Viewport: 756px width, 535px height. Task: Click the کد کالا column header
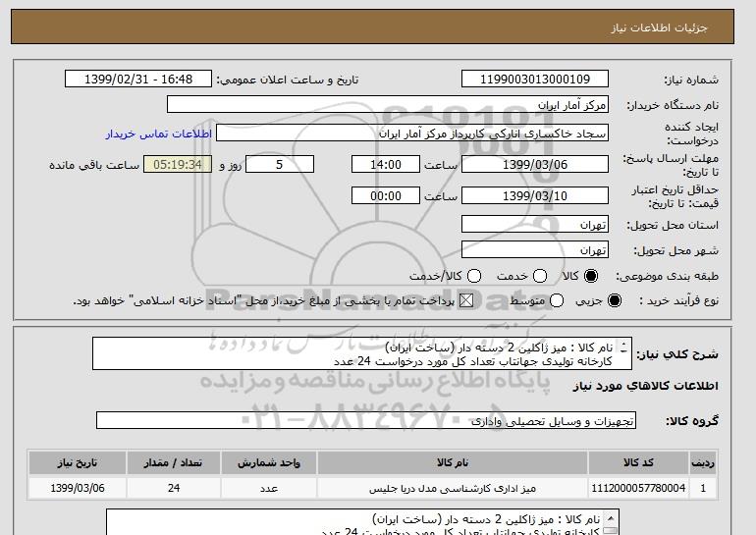pos(638,462)
